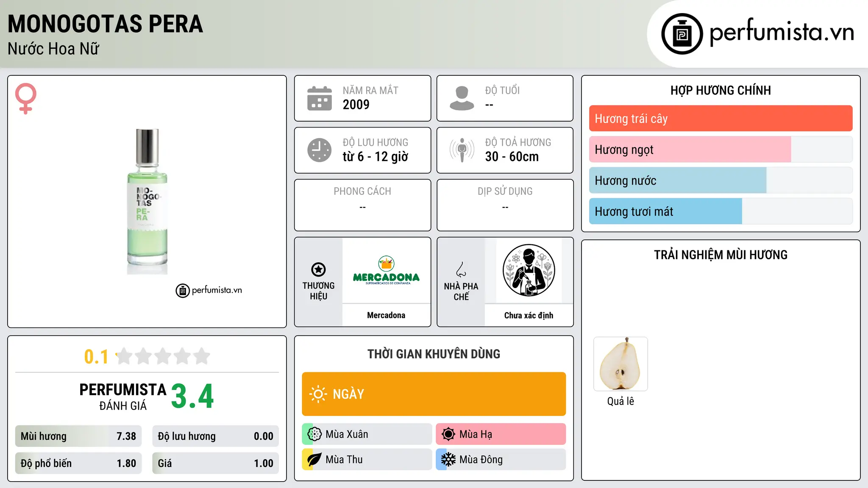Click the 0.1 user rating number

(96, 357)
